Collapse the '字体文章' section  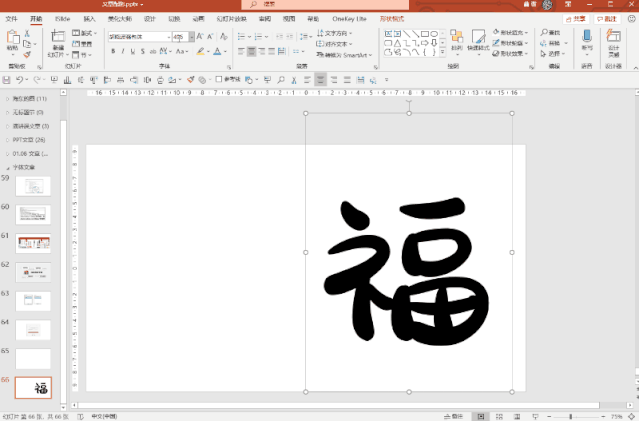[x=7, y=168]
